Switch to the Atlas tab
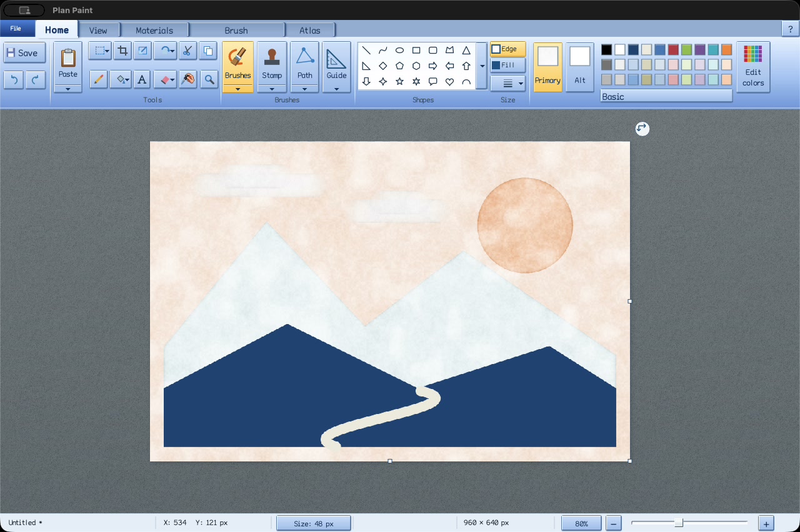The width and height of the screenshot is (800, 532). tap(310, 30)
